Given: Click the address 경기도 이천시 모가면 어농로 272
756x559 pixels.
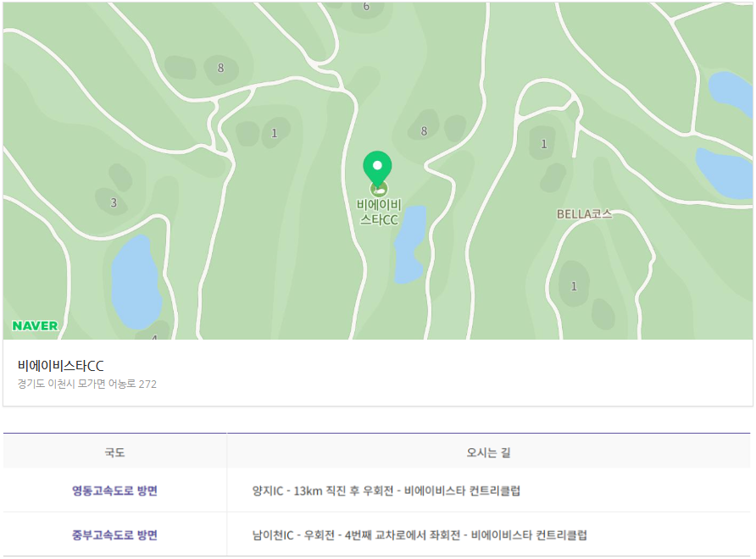Looking at the screenshot, I should (87, 384).
